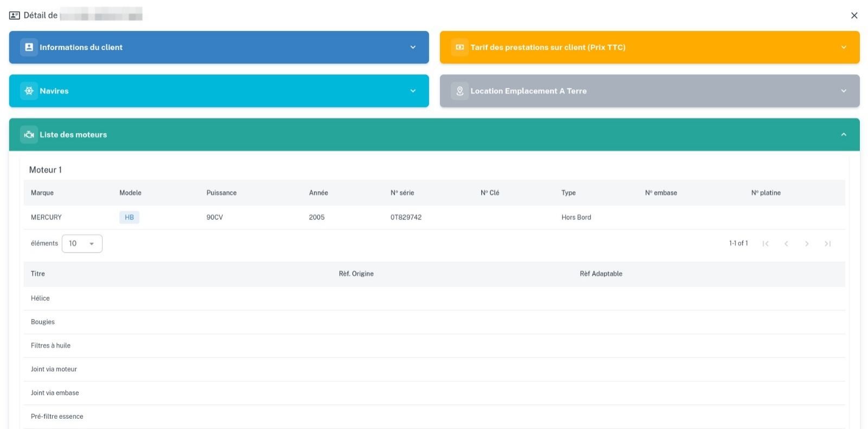
Task: Collapse the Liste des moteurs panel chevron
Action: click(x=844, y=135)
